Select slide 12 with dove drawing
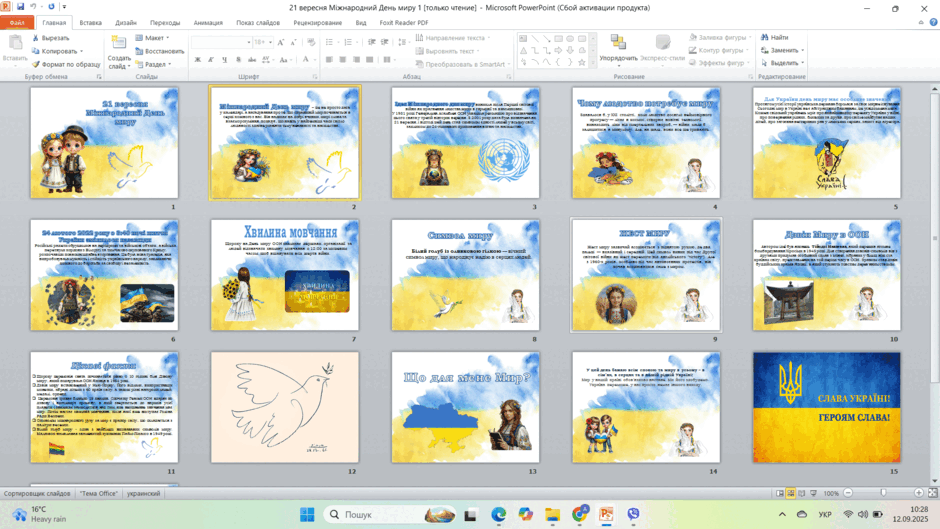The width and height of the screenshot is (940, 529). (285, 407)
